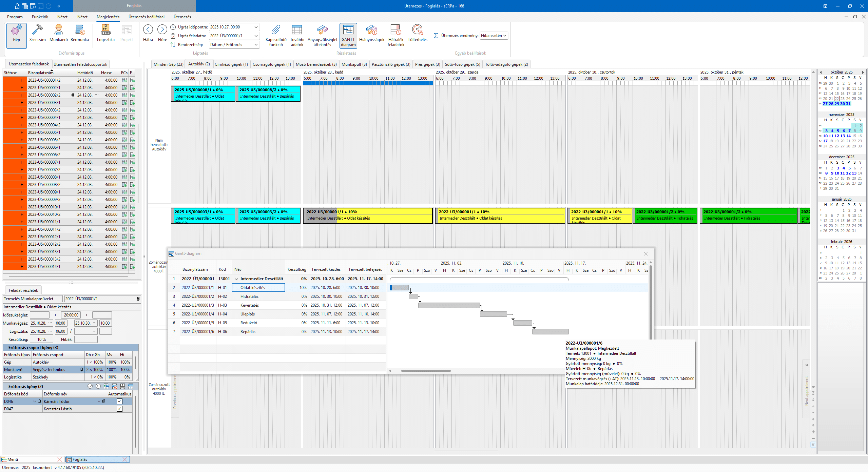868x472 pixels.
Task: Uncheck Automatikus for Keresztes László
Action: click(x=119, y=409)
